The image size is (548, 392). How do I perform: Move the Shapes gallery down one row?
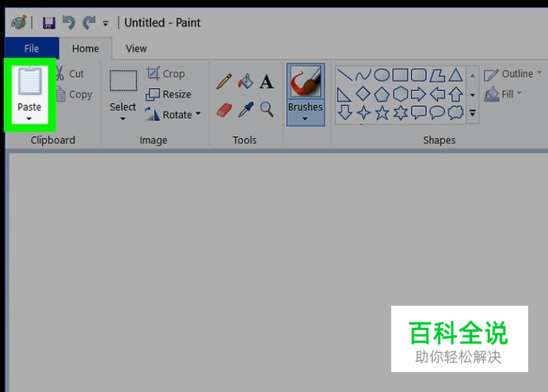pyautogui.click(x=473, y=95)
